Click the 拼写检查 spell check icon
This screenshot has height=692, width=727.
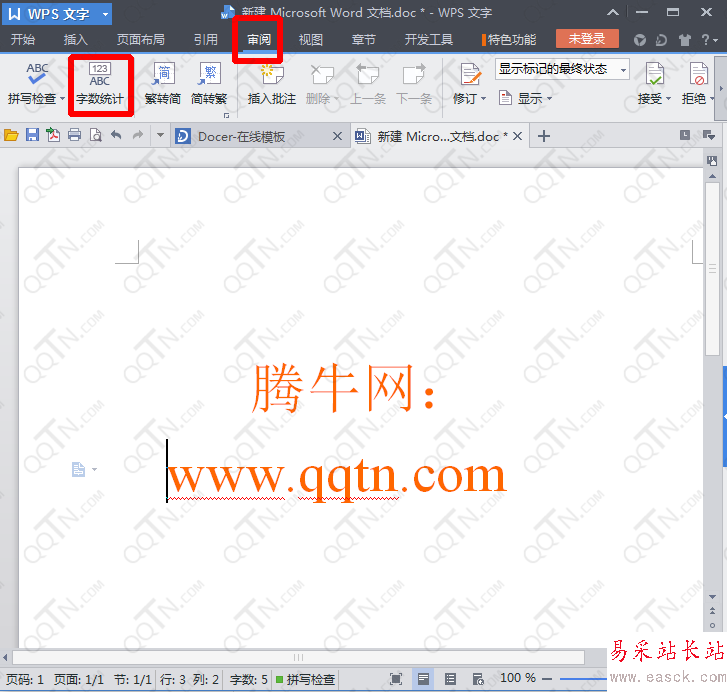click(37, 74)
